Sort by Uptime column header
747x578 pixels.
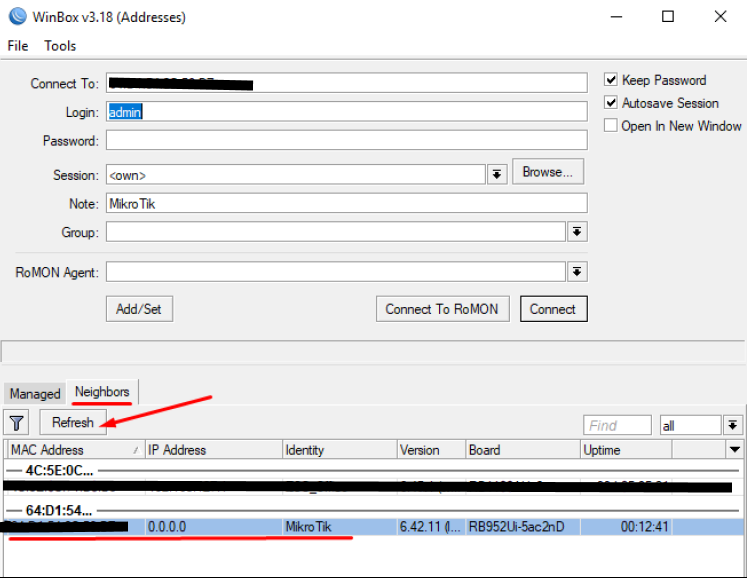point(626,449)
